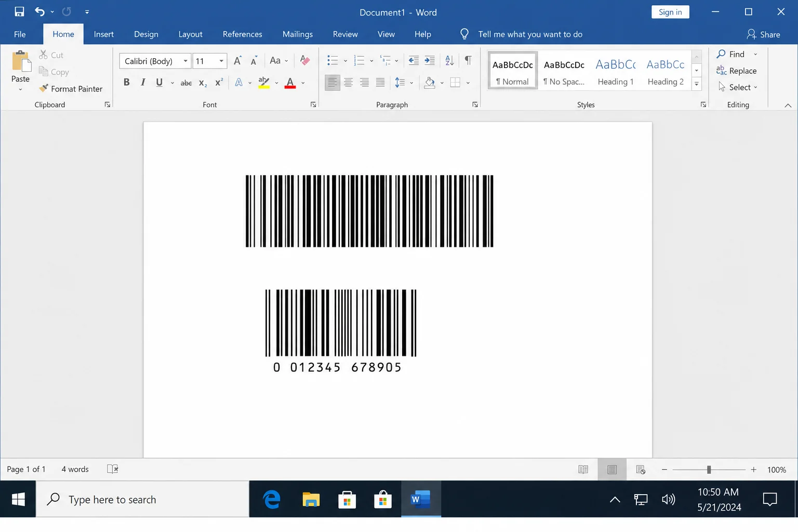Open the spelling proofing status icon
798x532 pixels.
click(113, 469)
